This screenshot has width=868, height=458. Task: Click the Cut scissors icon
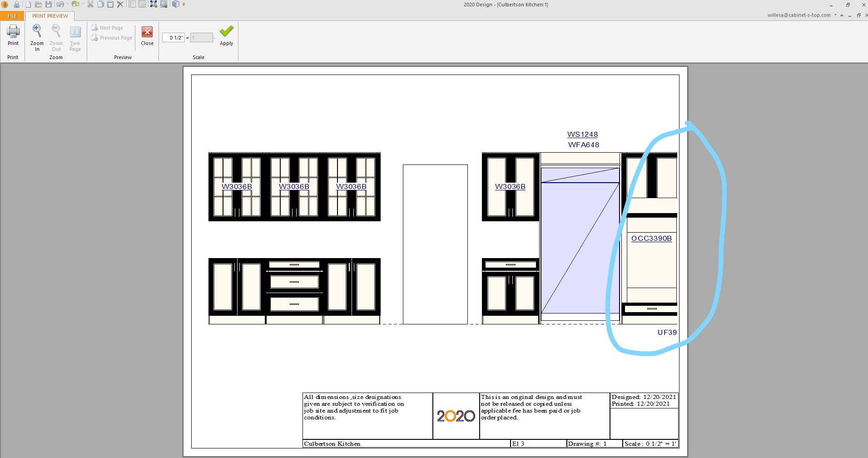[x=90, y=5]
